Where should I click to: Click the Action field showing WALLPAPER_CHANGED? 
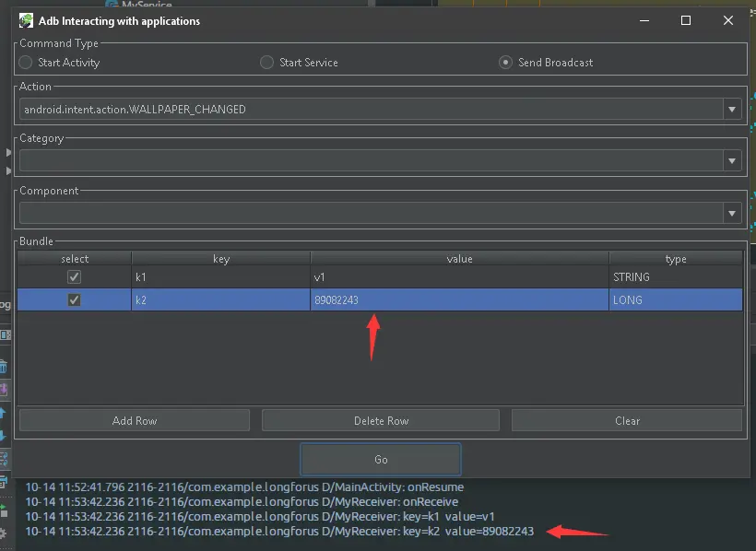point(371,110)
